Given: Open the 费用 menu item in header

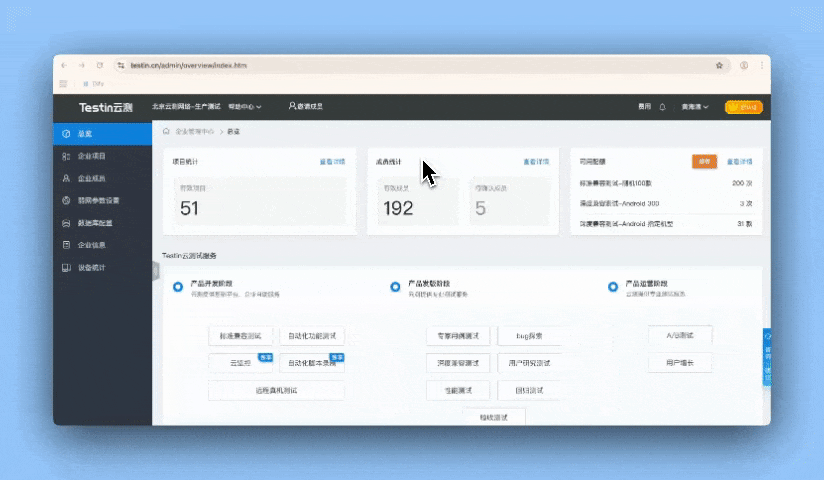Looking at the screenshot, I should pyautogui.click(x=644, y=106).
